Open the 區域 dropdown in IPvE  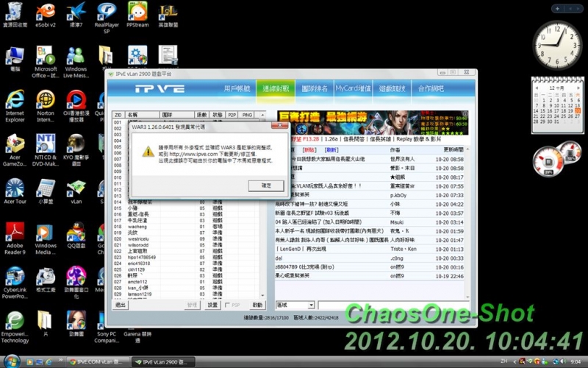(x=295, y=305)
